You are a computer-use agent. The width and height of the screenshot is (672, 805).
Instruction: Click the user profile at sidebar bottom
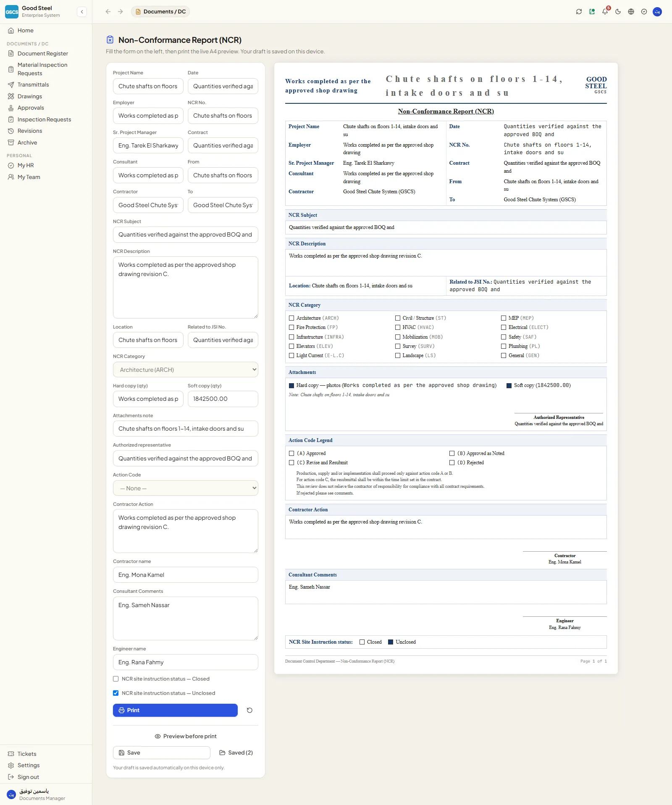pyautogui.click(x=46, y=794)
